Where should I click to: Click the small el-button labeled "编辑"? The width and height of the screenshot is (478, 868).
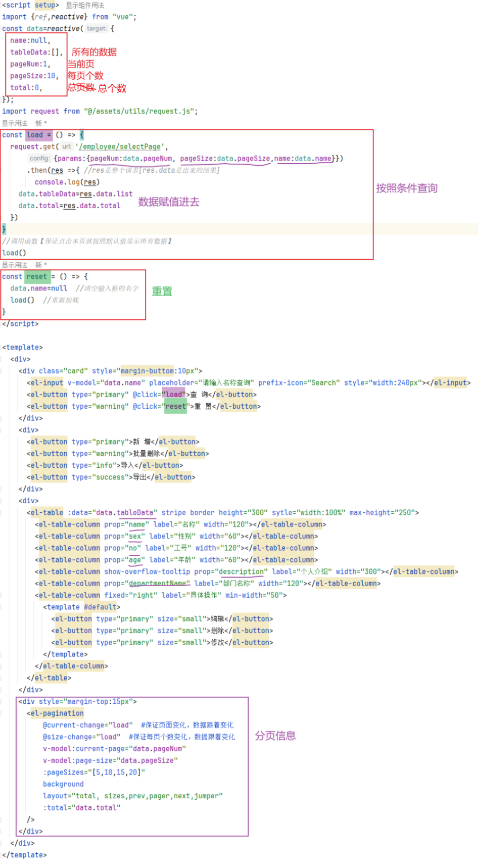point(162,618)
